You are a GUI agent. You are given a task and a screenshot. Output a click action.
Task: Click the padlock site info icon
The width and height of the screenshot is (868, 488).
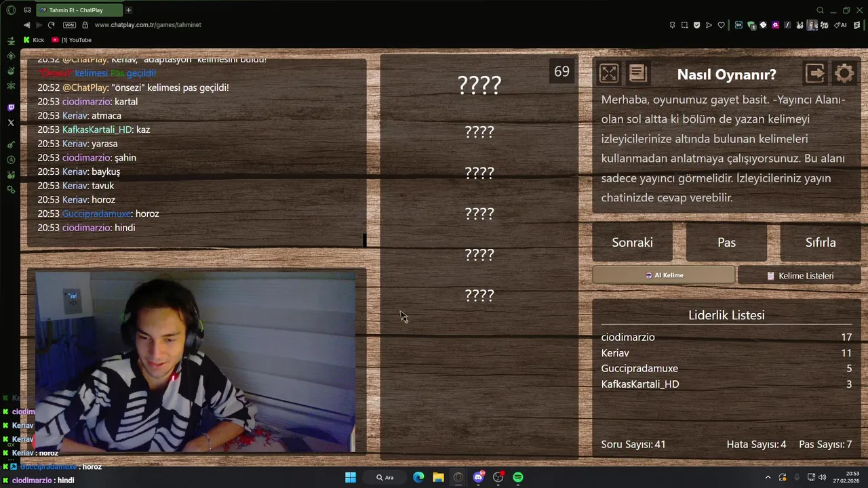pyautogui.click(x=85, y=25)
